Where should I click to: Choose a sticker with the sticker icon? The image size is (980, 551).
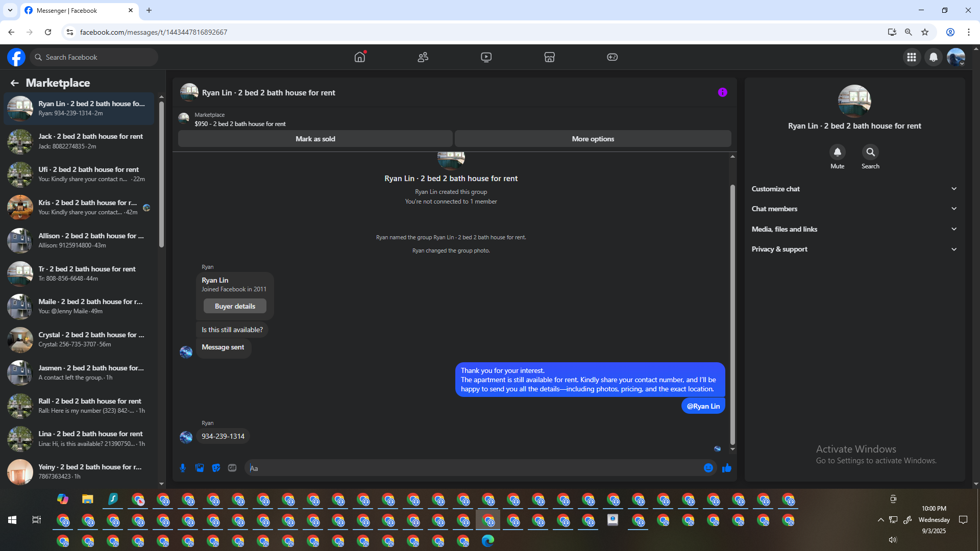(216, 468)
